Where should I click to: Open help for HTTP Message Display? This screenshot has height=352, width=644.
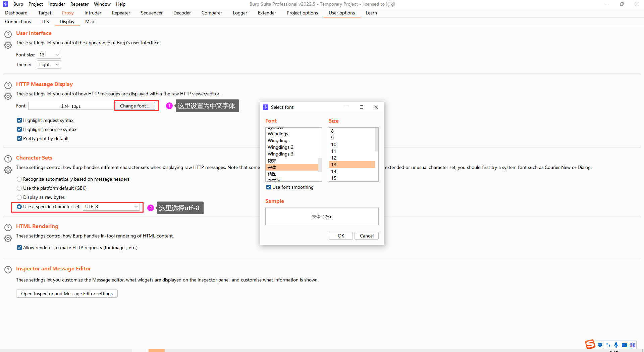click(x=8, y=85)
